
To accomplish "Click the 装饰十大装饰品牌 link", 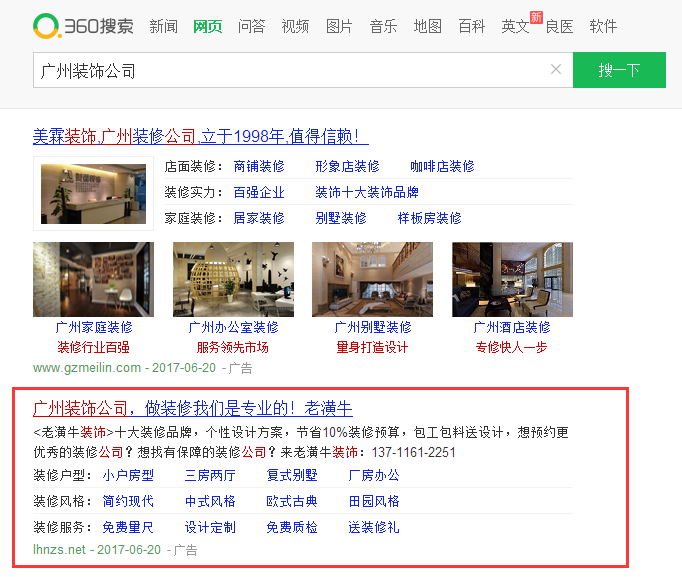I will click(367, 192).
